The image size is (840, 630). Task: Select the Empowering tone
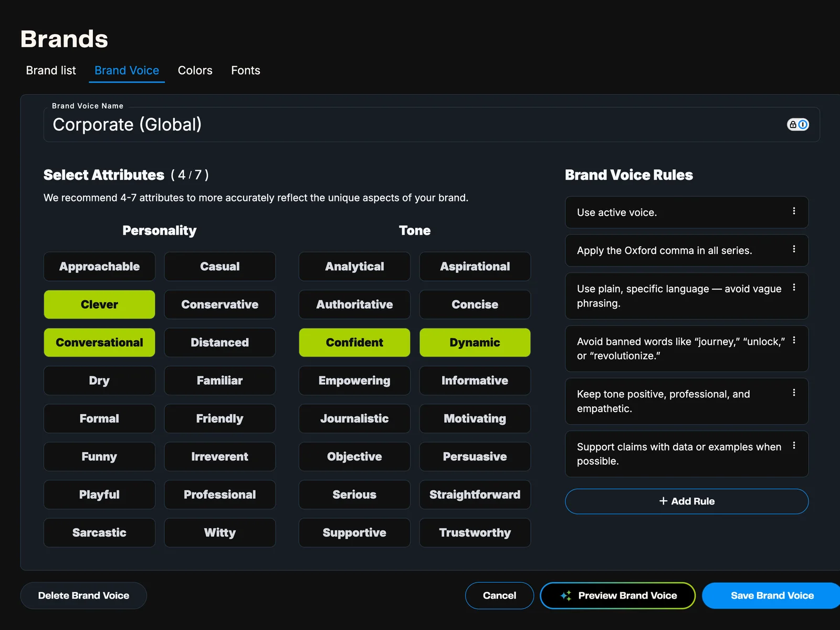click(354, 381)
